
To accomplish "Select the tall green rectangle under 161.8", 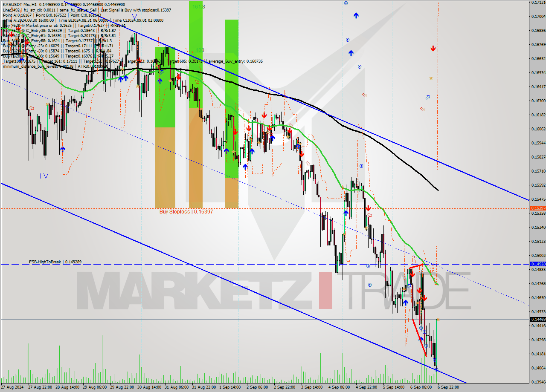I will coord(196,54).
